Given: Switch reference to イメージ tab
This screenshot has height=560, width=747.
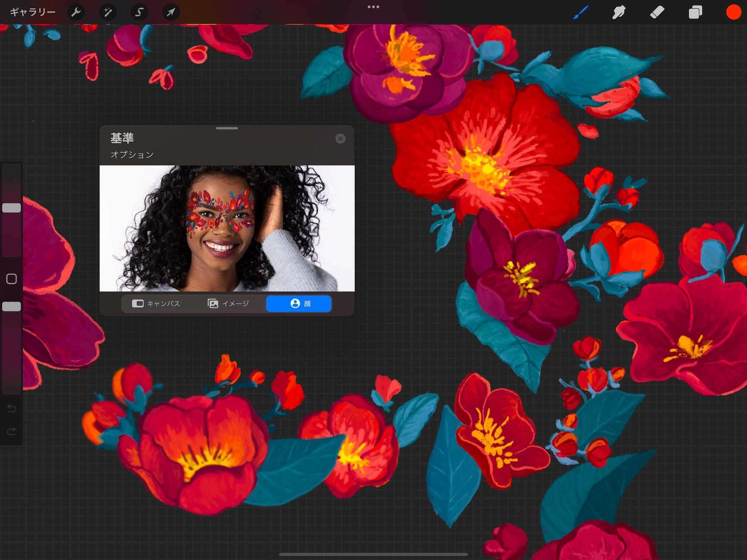Looking at the screenshot, I should (x=229, y=304).
